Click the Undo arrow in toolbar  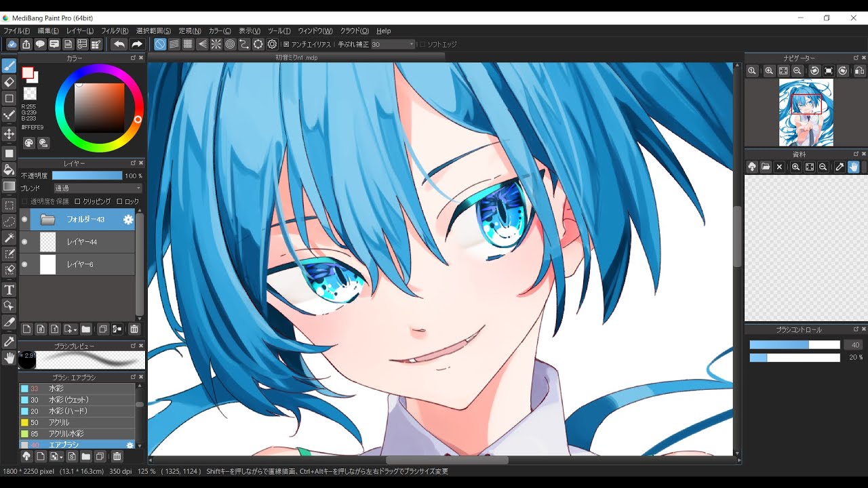tap(119, 44)
